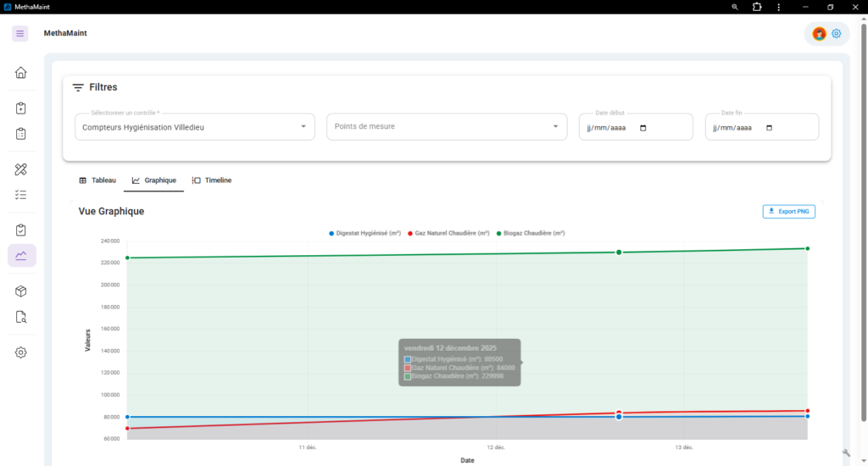Open the Date début calendar picker
The width and height of the screenshot is (868, 466).
tap(643, 128)
